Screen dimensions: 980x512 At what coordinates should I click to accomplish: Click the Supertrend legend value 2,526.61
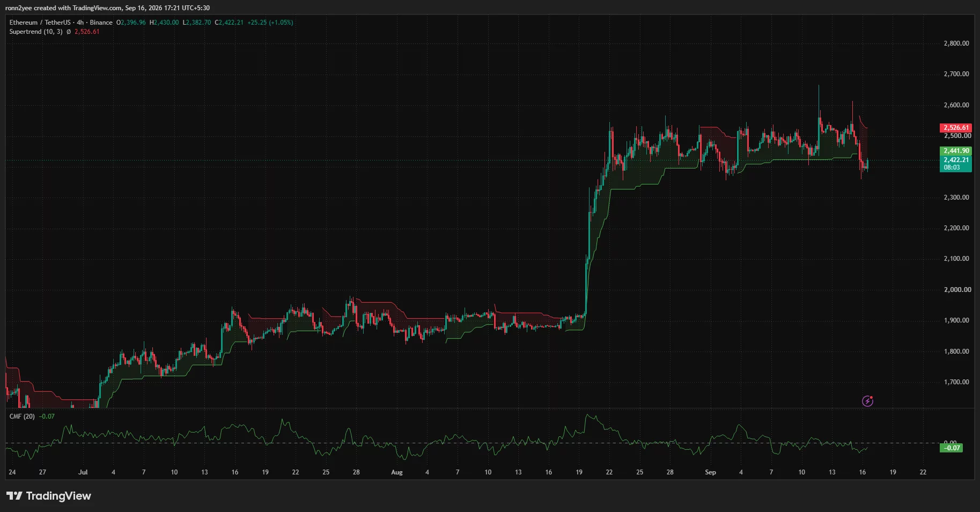[87, 32]
